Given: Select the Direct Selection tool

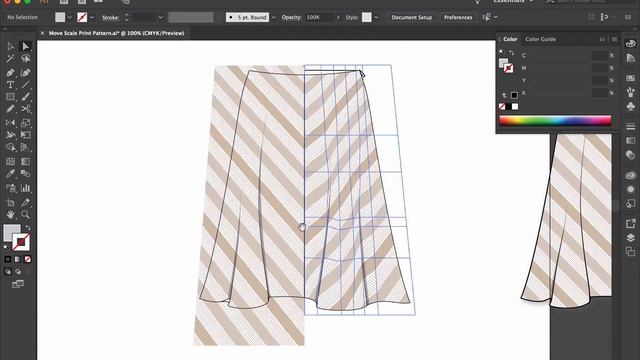Looking at the screenshot, I should 26,46.
